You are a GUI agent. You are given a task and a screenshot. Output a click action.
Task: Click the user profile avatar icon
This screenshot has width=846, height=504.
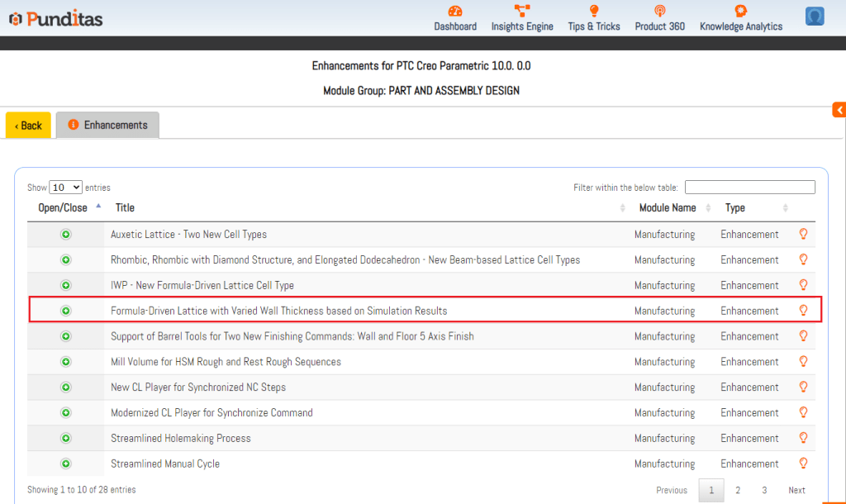(815, 17)
